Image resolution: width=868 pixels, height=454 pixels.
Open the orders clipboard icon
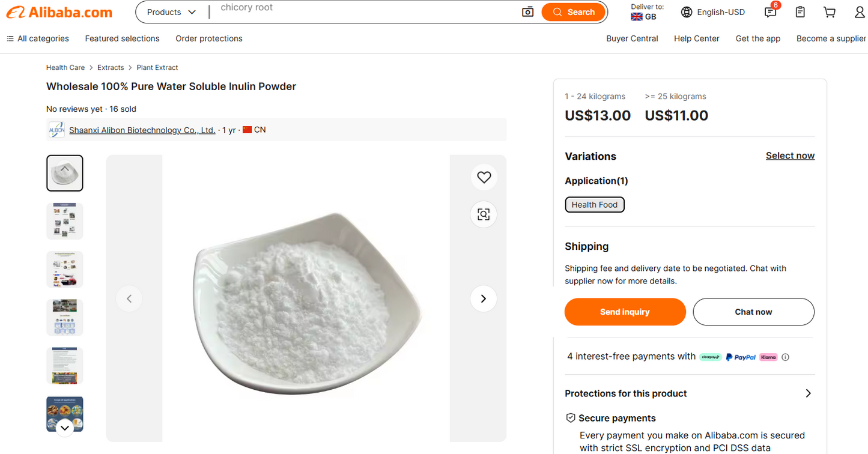pos(800,12)
